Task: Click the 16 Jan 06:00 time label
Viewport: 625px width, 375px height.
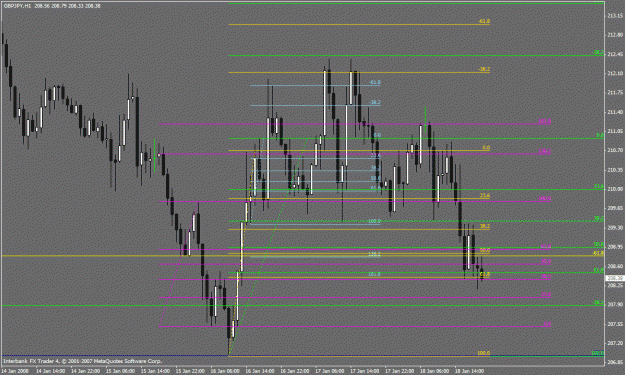Action: tap(225, 371)
